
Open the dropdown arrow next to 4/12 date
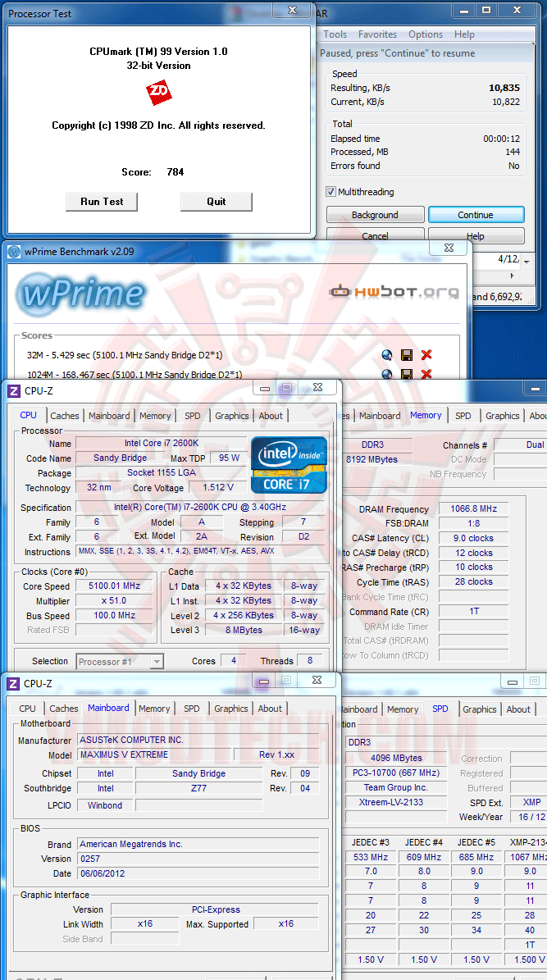click(x=527, y=262)
